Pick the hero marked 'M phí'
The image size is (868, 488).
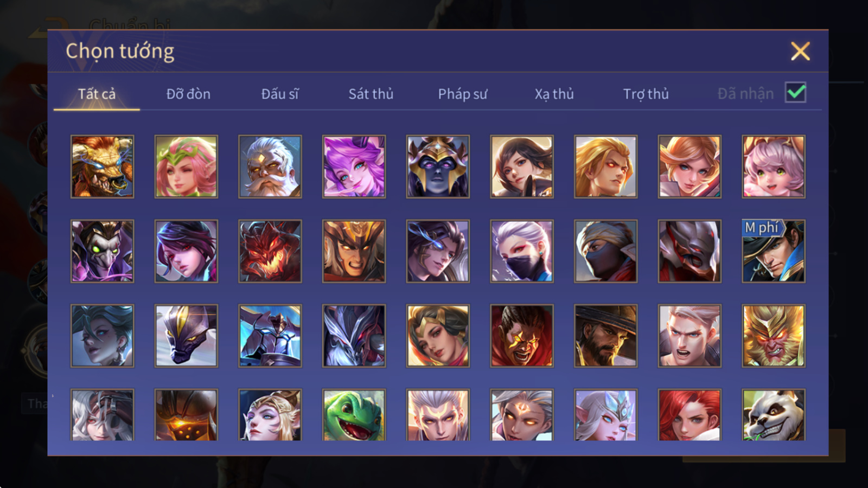tap(774, 251)
